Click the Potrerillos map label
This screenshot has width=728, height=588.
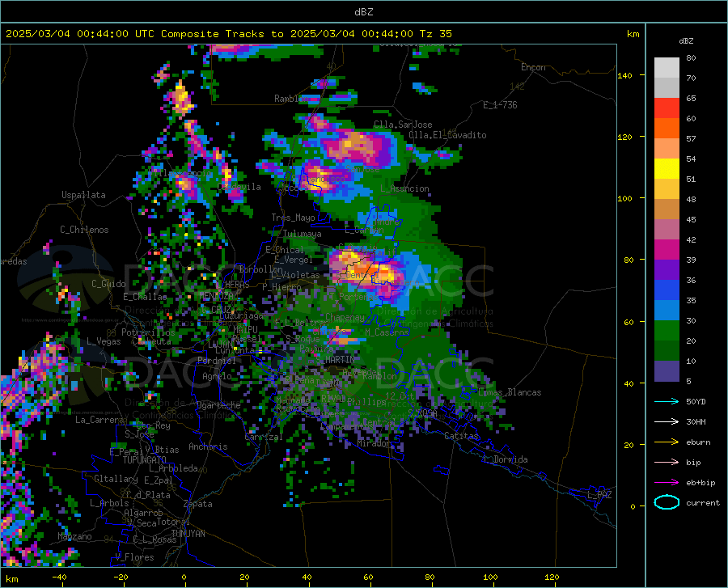[148, 332]
